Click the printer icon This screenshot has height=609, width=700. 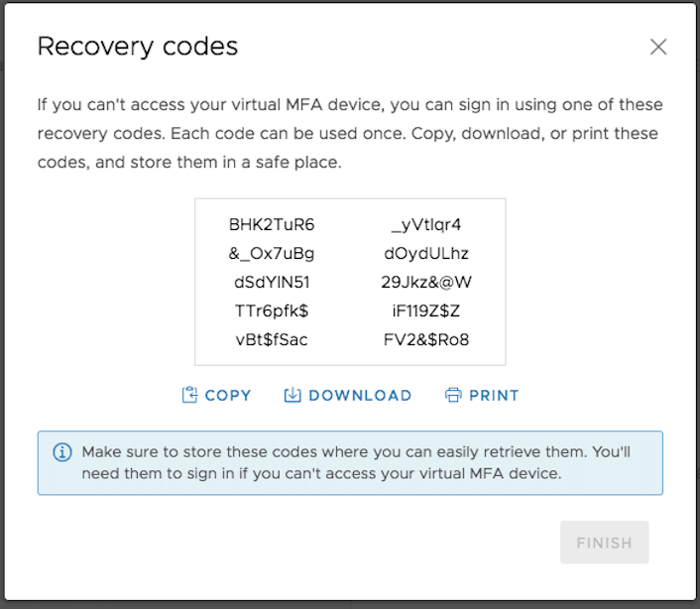coord(453,395)
